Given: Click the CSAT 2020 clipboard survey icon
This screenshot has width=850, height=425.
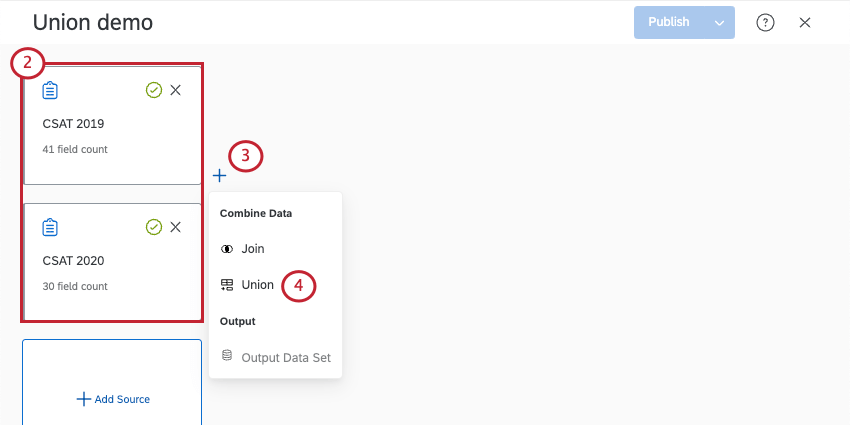Looking at the screenshot, I should [x=50, y=227].
